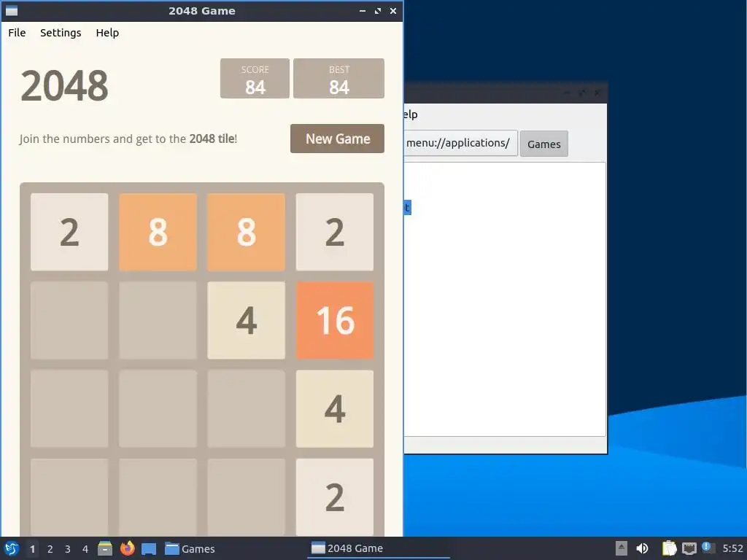The height and width of the screenshot is (560, 747).
Task: Close the 2048 Game window
Action: point(393,11)
